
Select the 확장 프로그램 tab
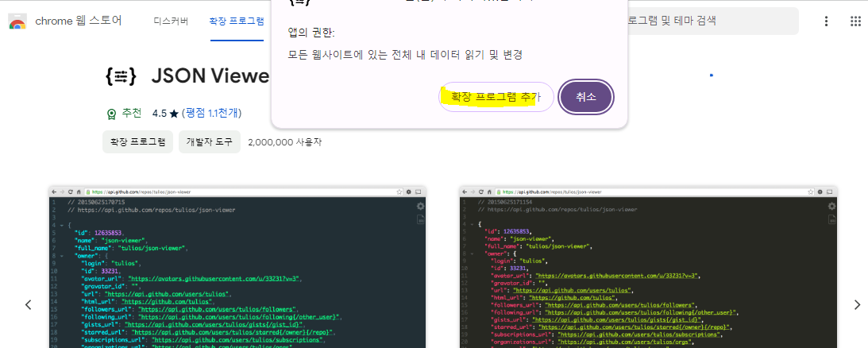[x=237, y=21]
